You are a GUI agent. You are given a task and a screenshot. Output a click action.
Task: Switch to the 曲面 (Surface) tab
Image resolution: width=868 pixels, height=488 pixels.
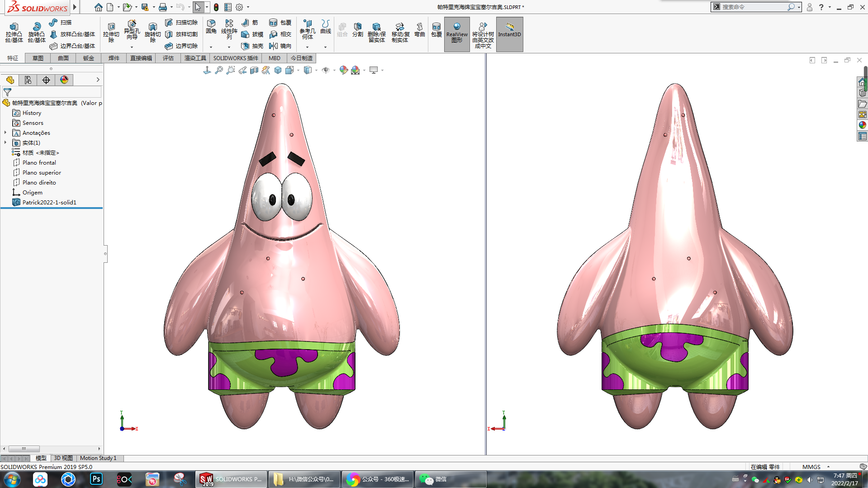tap(63, 58)
